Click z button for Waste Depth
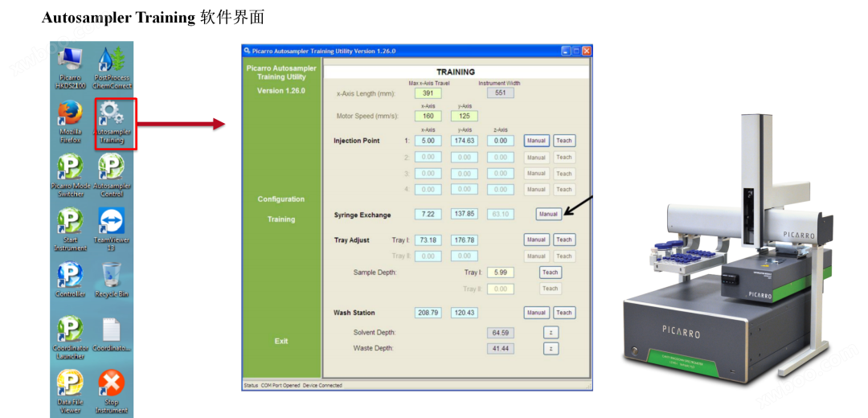 click(x=551, y=348)
